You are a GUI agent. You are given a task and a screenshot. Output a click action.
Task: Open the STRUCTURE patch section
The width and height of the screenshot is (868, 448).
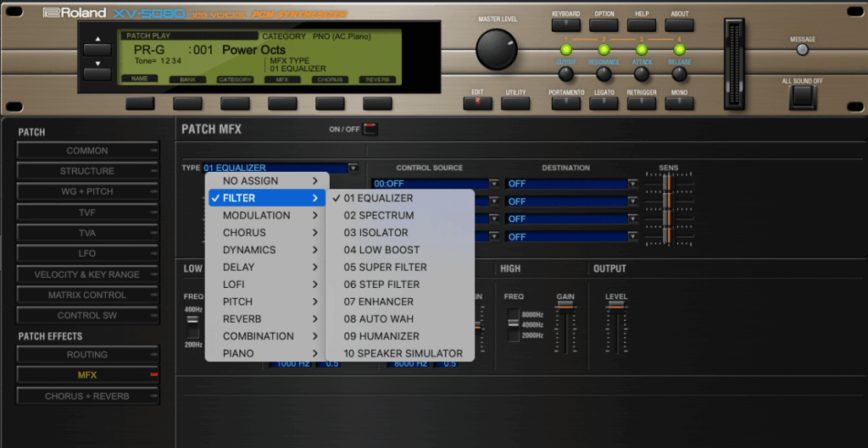coord(87,171)
